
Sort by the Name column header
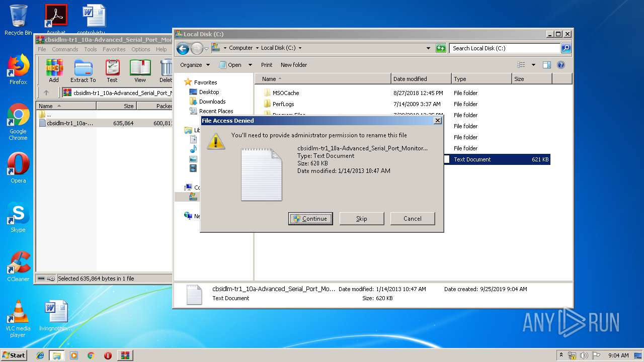(323, 79)
